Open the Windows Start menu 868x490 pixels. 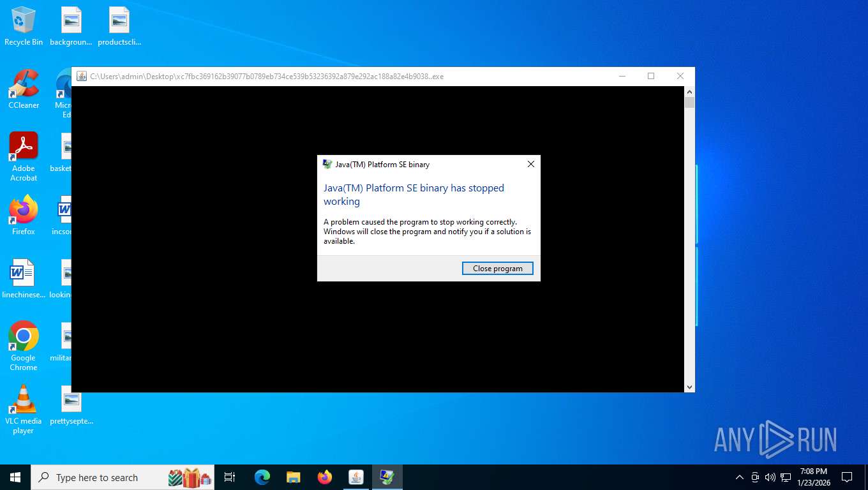click(x=15, y=477)
